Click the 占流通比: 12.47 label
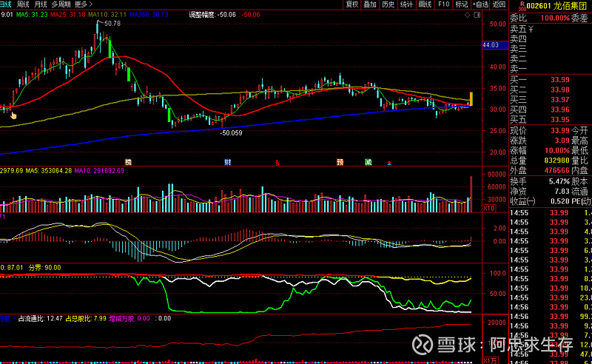Screen dimensions: 592x364 [41, 318]
